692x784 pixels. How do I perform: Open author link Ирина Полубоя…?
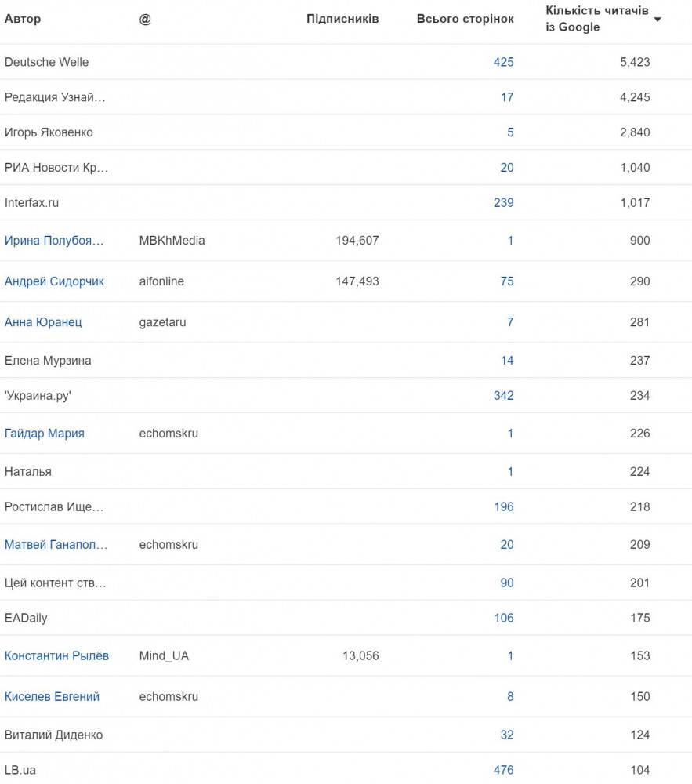[54, 241]
